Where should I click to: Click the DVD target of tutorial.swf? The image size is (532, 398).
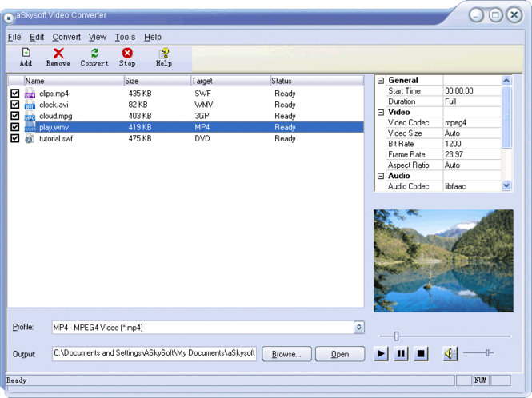click(x=202, y=138)
